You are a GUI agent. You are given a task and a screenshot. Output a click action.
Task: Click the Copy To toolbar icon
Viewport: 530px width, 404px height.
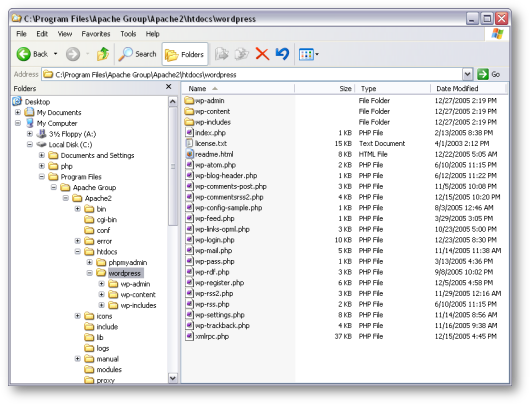pyautogui.click(x=242, y=54)
